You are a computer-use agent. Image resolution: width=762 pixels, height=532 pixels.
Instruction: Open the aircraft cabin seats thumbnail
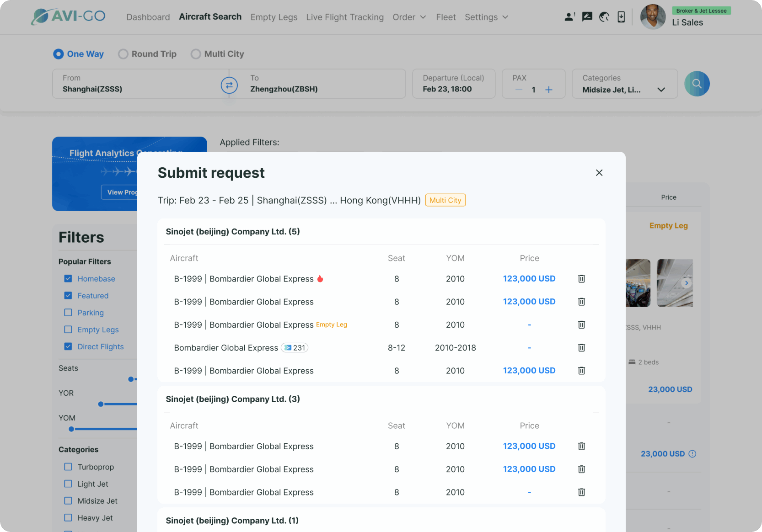coord(638,283)
